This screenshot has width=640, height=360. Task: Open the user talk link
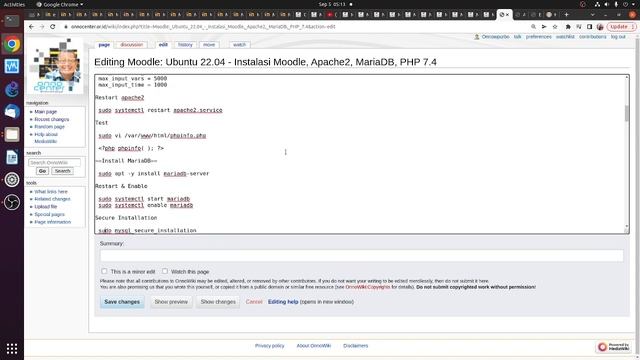click(x=518, y=37)
